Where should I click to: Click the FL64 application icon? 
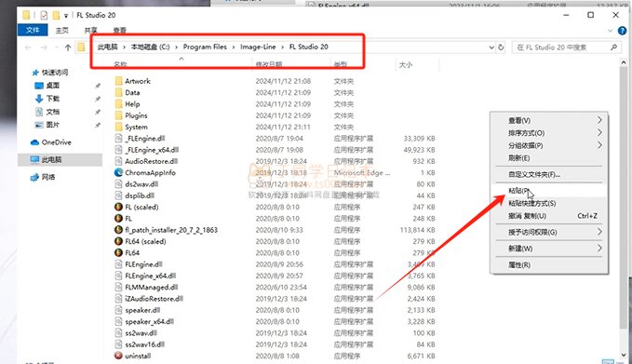[118, 252]
